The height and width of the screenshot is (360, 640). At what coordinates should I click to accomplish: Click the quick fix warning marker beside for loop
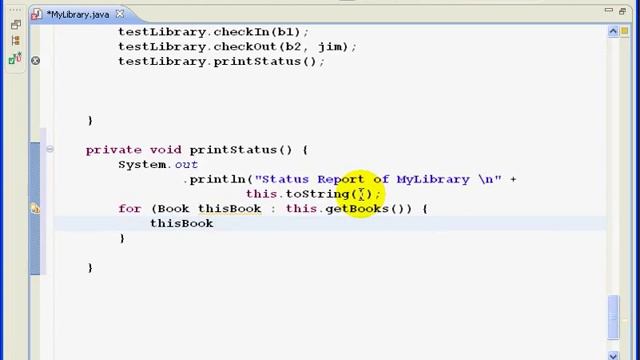[x=36, y=209]
